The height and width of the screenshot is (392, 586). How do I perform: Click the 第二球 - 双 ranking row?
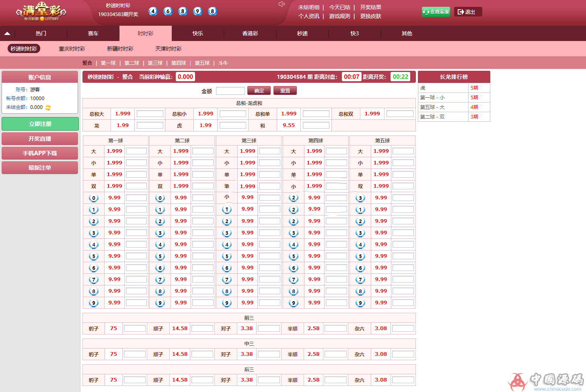pos(454,117)
